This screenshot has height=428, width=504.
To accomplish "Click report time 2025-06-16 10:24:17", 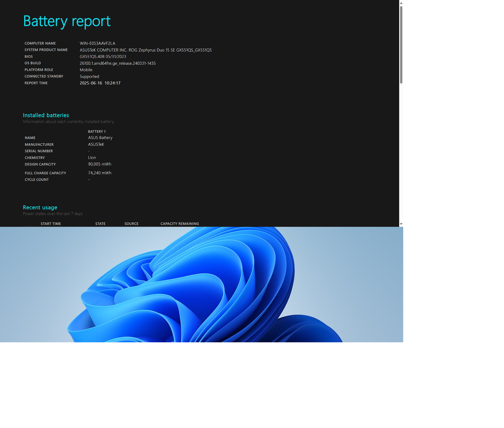I will 100,83.
